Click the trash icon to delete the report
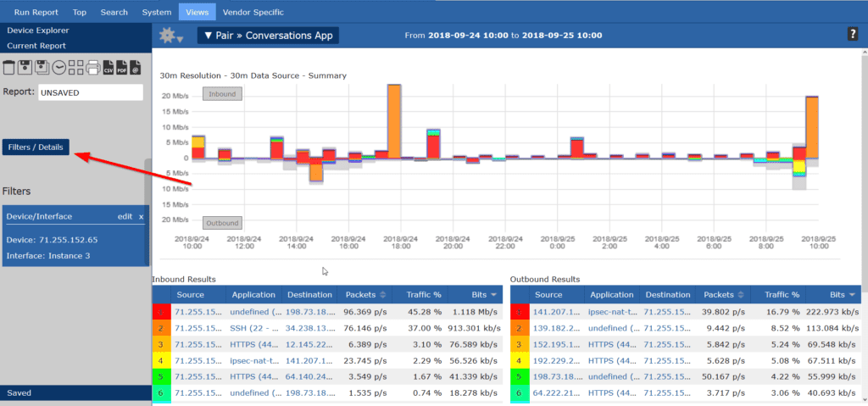This screenshot has height=406, width=868. (x=8, y=68)
